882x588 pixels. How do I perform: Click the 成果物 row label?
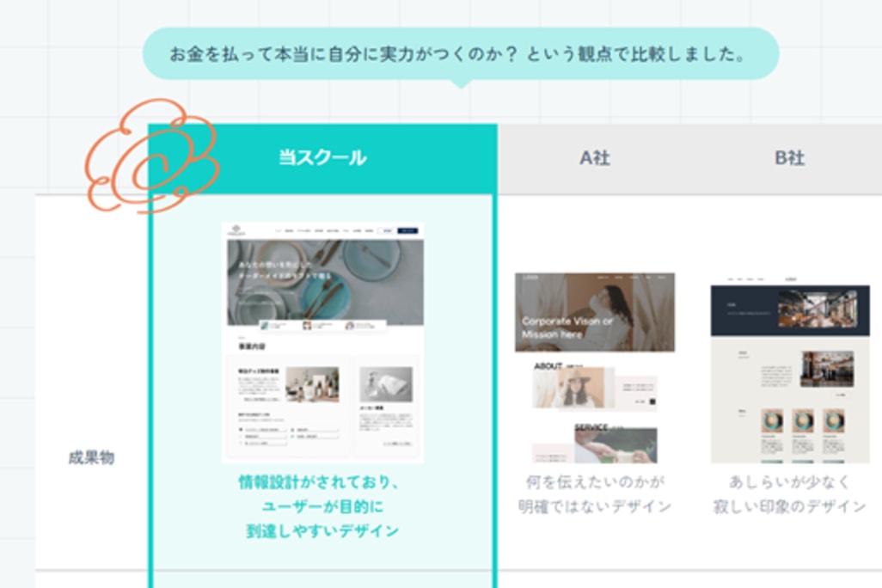(91, 457)
